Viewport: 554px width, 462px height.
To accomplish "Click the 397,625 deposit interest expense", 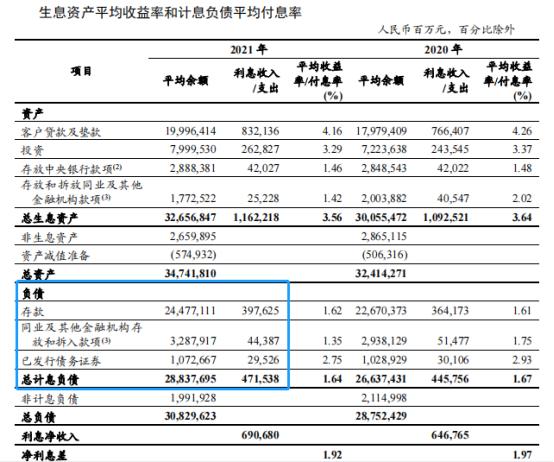I will pyautogui.click(x=260, y=311).
